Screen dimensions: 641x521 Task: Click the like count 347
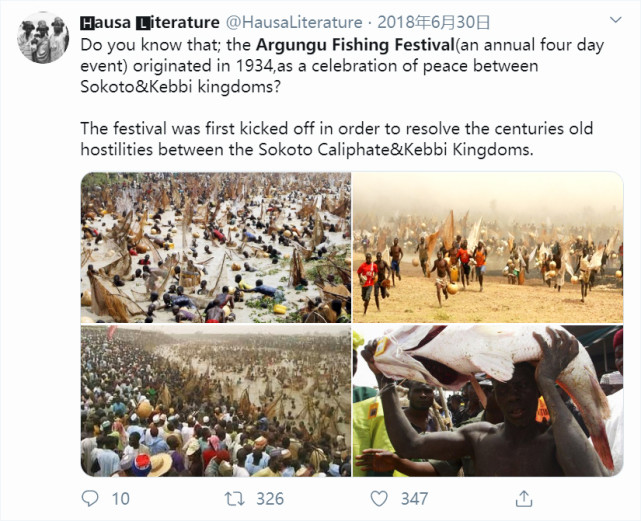(413, 498)
